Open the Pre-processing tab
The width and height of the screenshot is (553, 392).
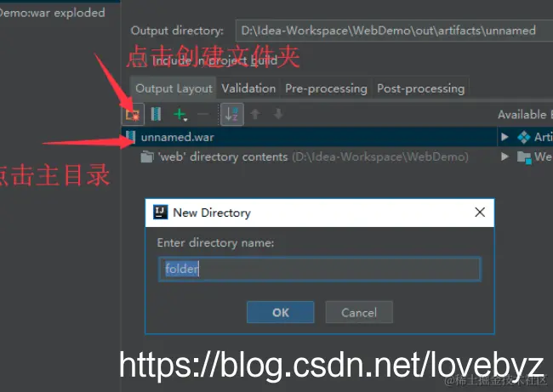(326, 88)
